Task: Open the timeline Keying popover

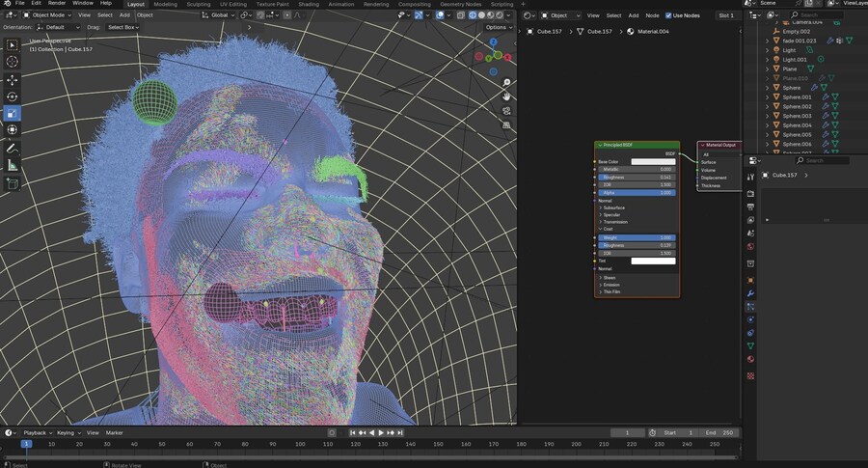Action: click(x=68, y=432)
